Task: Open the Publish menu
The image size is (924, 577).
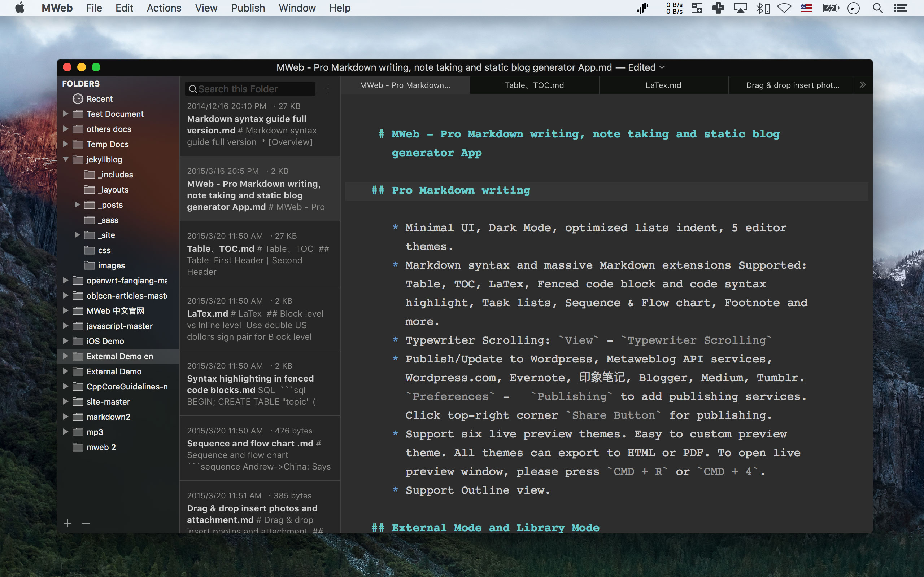Action: (248, 8)
